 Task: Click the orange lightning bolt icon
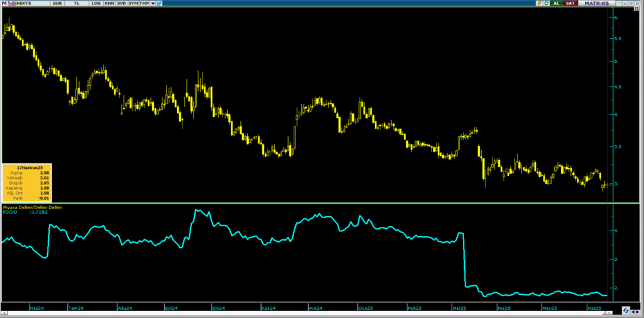539,3
